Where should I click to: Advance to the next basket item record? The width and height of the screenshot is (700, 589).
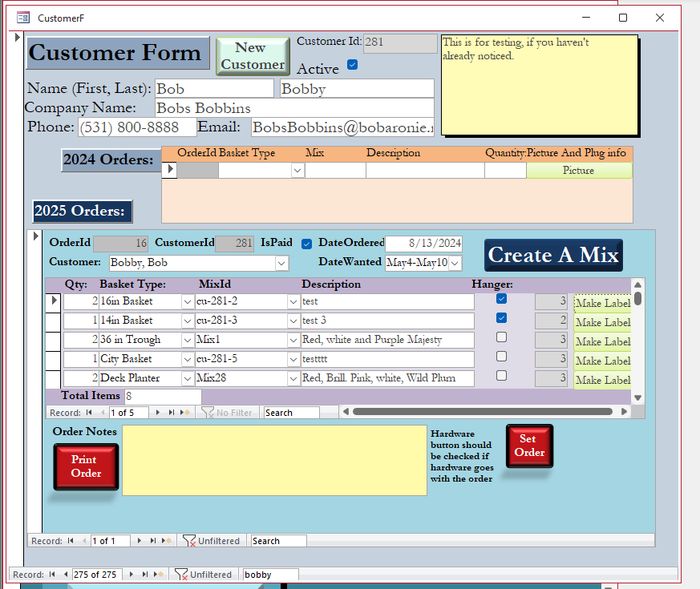click(158, 413)
